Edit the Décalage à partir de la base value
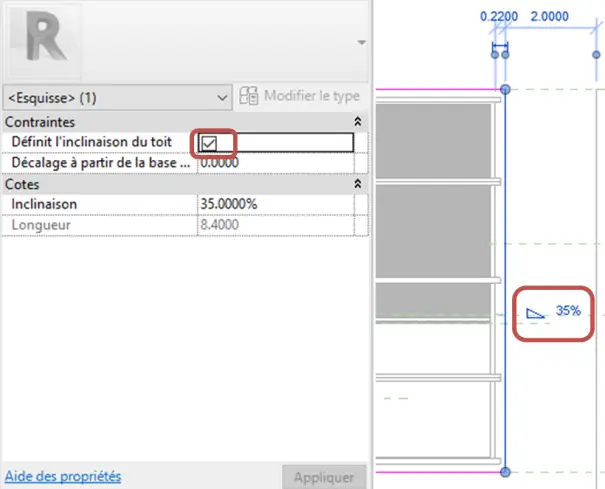This screenshot has width=605, height=489. pyautogui.click(x=275, y=163)
